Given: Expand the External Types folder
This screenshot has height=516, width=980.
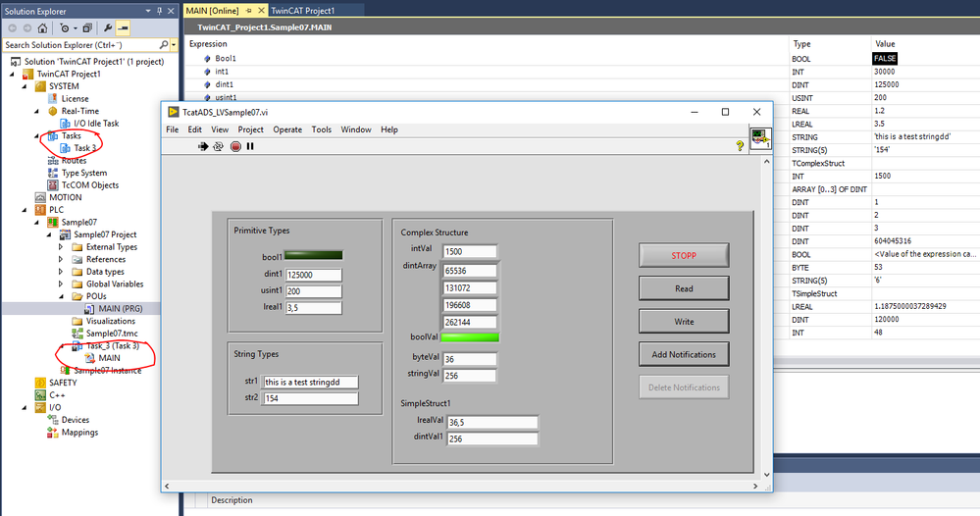Looking at the screenshot, I should pos(61,247).
